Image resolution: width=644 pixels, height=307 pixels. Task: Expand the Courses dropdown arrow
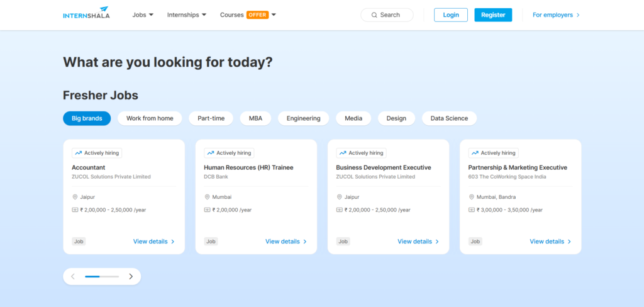click(274, 15)
